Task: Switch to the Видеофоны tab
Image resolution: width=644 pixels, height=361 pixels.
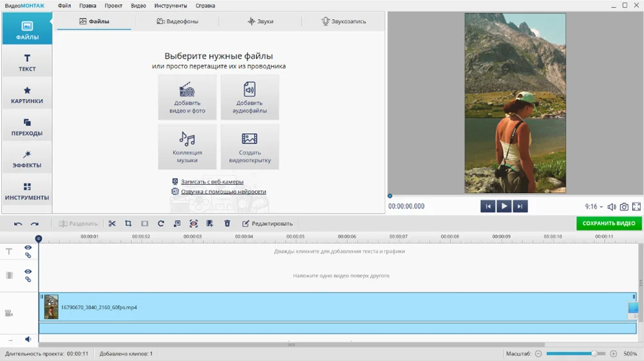Action: [177, 21]
